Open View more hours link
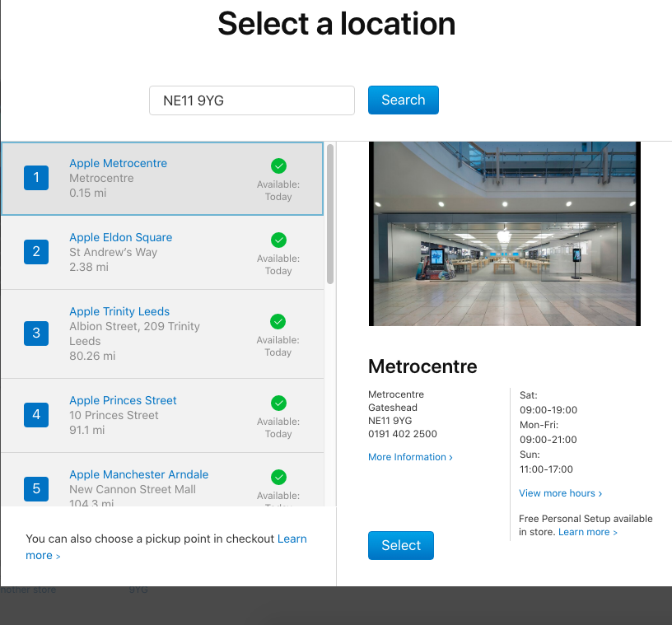 tap(560, 493)
